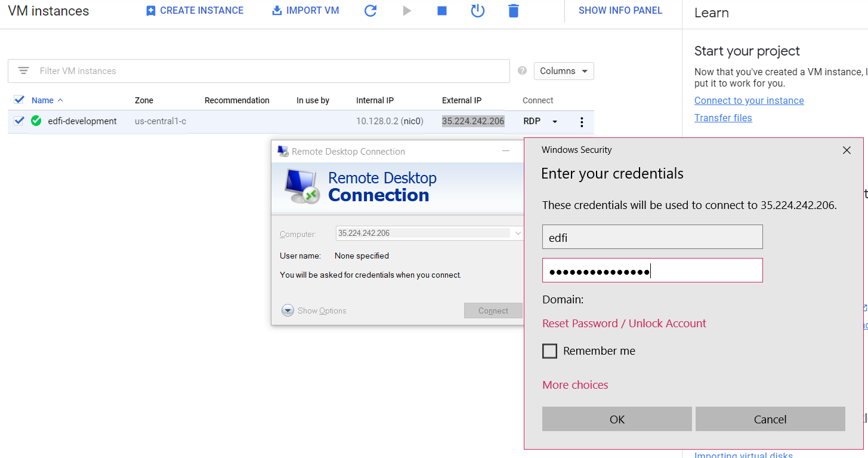Click the Remote Desktop monitor logo

(302, 186)
